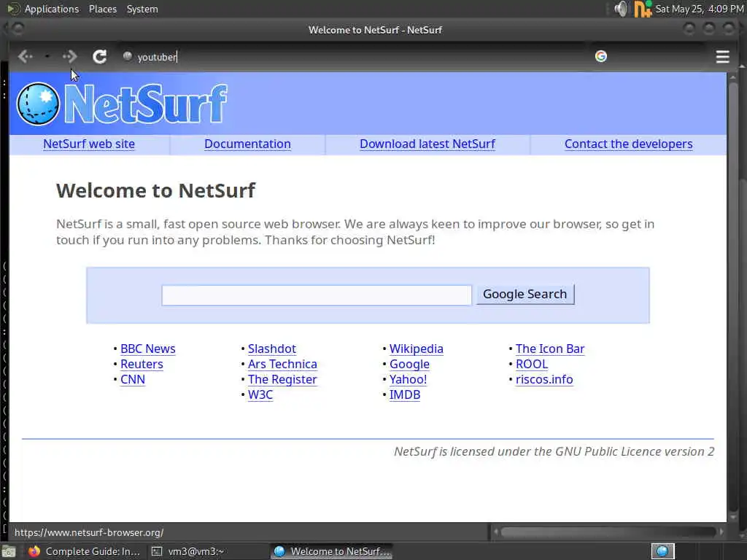Screen dimensions: 747x560
Task: Open the IMDB link
Action: coord(404,394)
